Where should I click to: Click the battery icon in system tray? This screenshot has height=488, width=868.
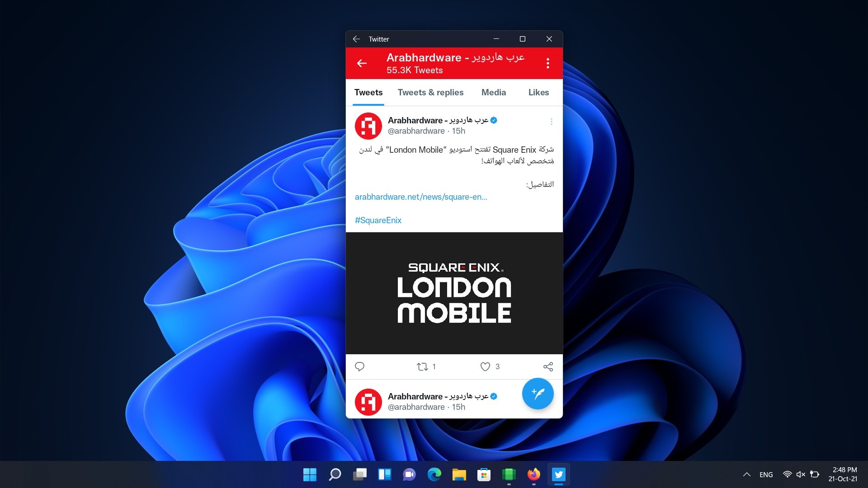(x=815, y=474)
